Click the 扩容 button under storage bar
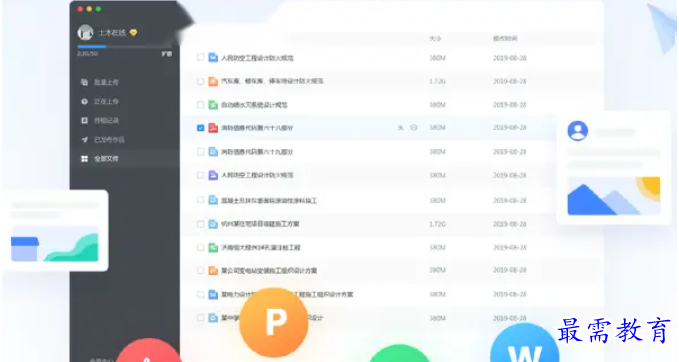Image resolution: width=679 pixels, height=362 pixels. pos(167,54)
